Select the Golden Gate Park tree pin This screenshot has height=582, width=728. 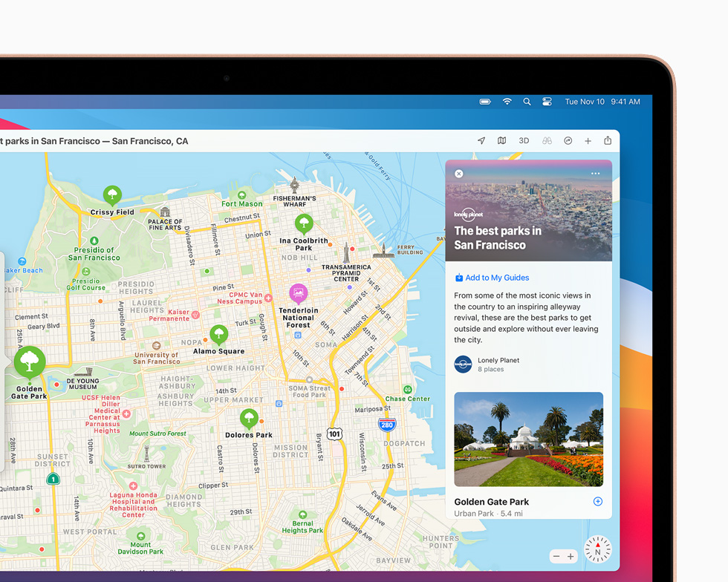click(x=29, y=362)
